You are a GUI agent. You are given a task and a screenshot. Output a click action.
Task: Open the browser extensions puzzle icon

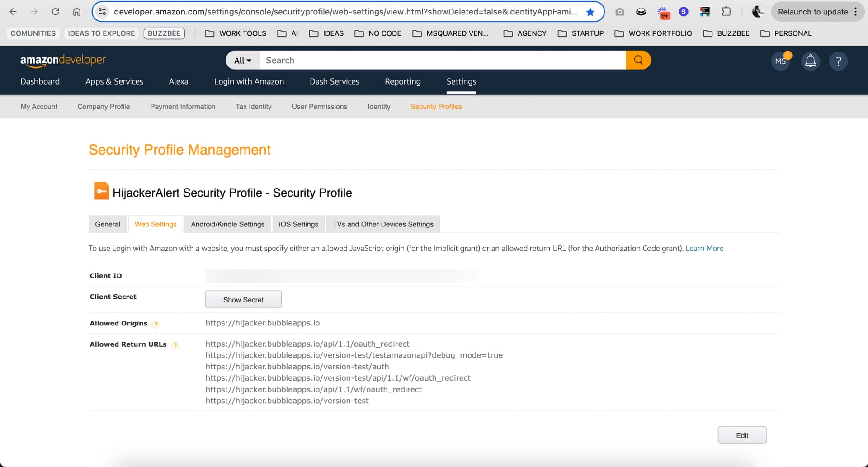[726, 12]
